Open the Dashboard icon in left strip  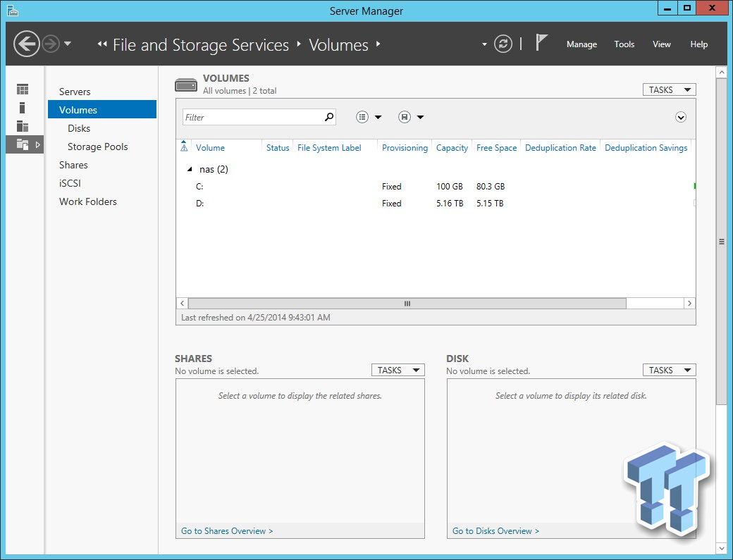tap(23, 89)
